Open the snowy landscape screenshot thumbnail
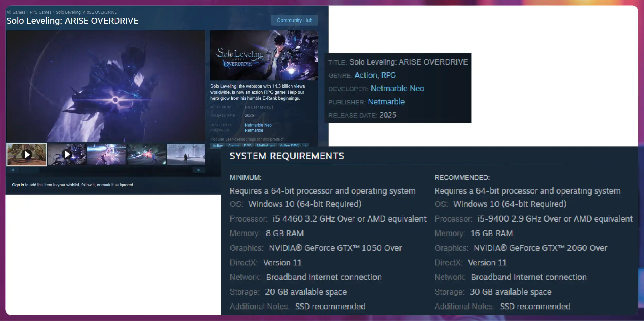Viewport: 644px width, 321px height. (186, 154)
